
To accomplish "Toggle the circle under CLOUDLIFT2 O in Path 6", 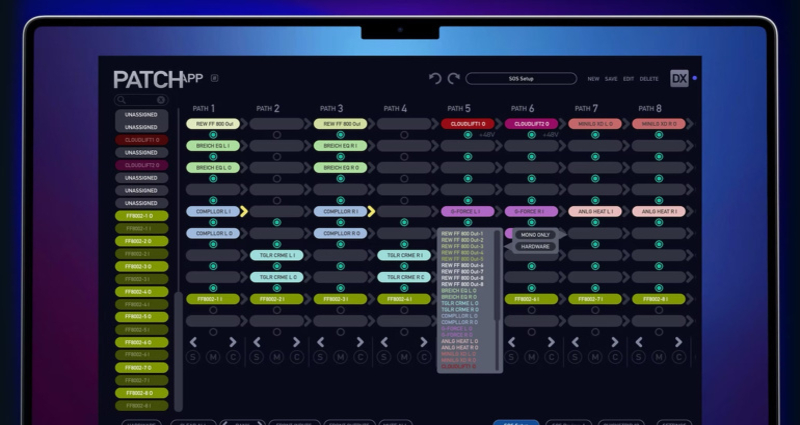I will [x=532, y=135].
